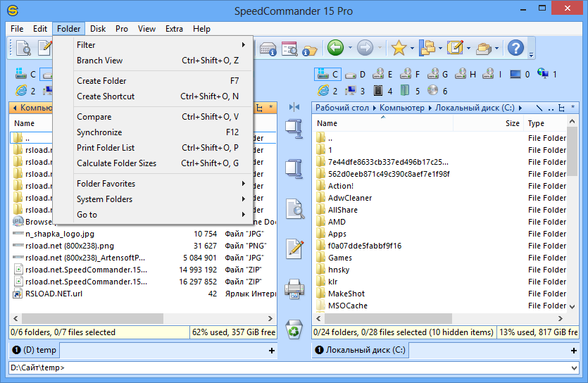The width and height of the screenshot is (588, 383).
Task: Click the grey Forward navigation arrow
Action: (365, 48)
